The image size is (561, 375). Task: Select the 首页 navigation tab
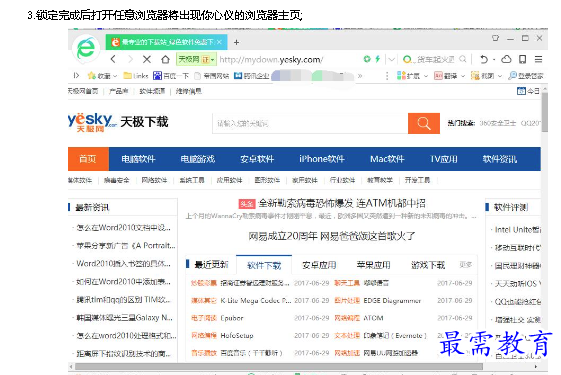point(88,159)
